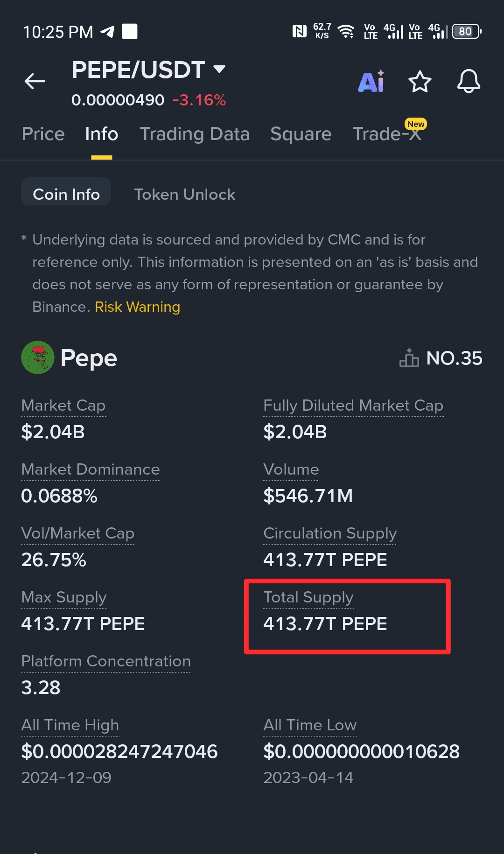Tap the Pepe coin logo

pos(38,357)
